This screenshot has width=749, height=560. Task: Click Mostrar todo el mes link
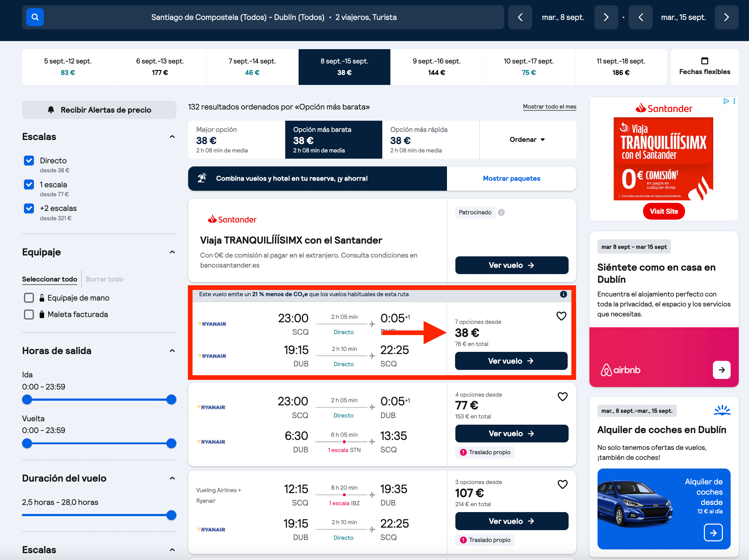[549, 107]
